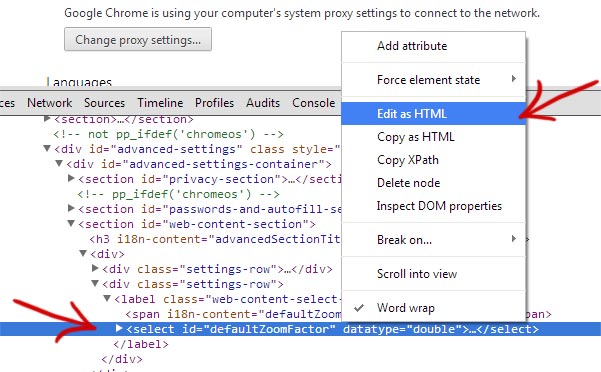Toggle Word wrap checkmark option
This screenshot has height=372, width=601.
[x=433, y=308]
